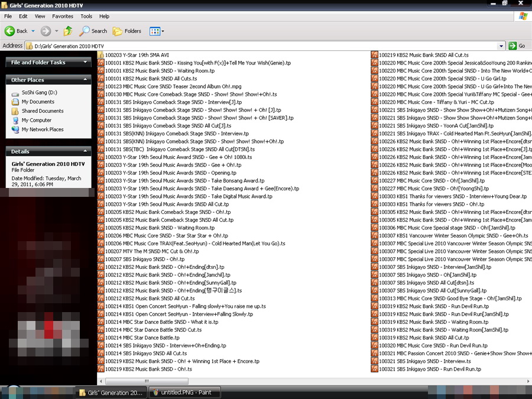Open the Views icon in toolbar

(155, 31)
